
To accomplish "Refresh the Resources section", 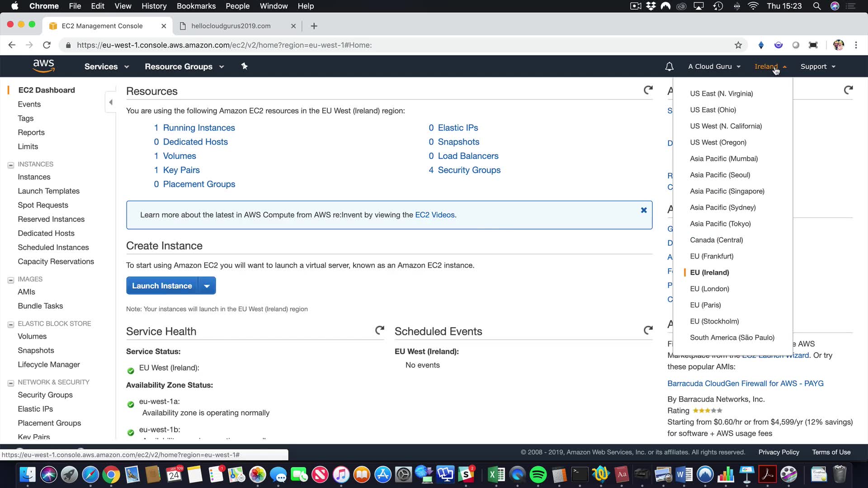I will tap(648, 90).
